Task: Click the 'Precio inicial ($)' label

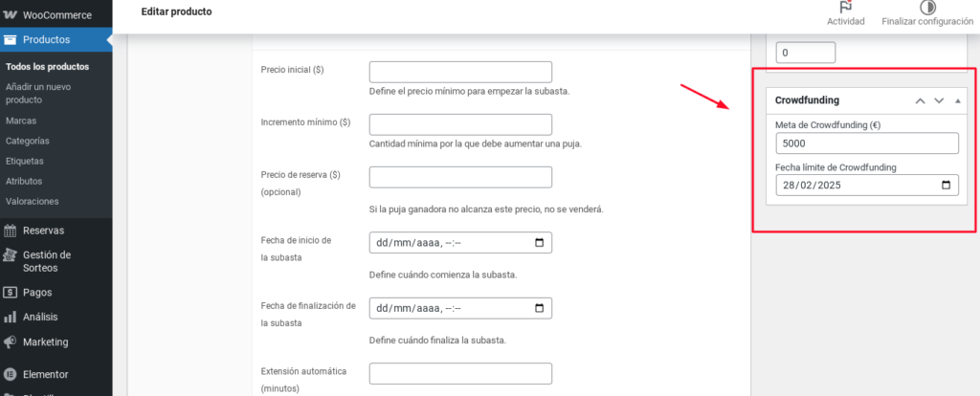Action: [292, 70]
